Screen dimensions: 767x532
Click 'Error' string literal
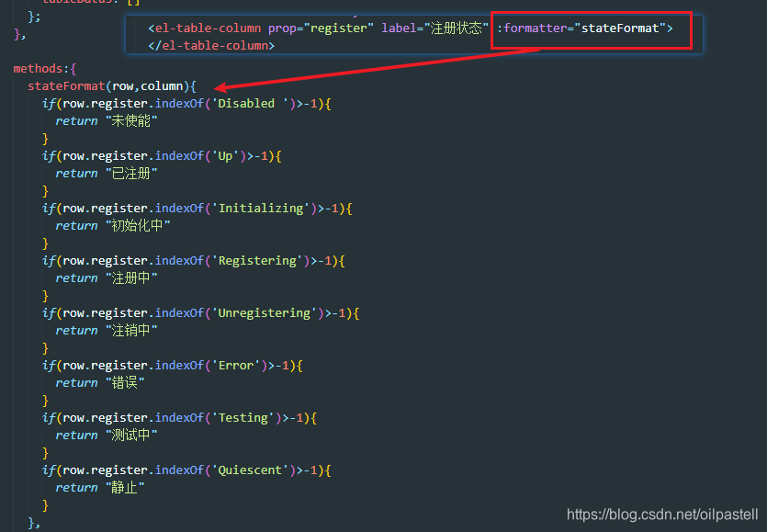click(x=236, y=366)
